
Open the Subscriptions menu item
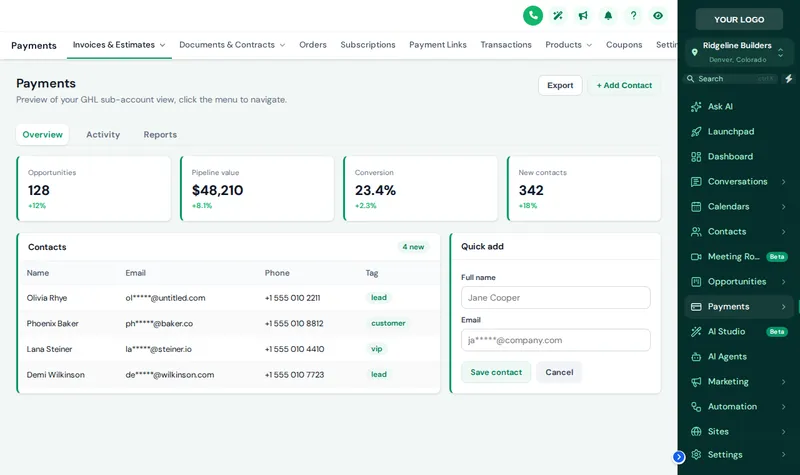click(x=368, y=45)
